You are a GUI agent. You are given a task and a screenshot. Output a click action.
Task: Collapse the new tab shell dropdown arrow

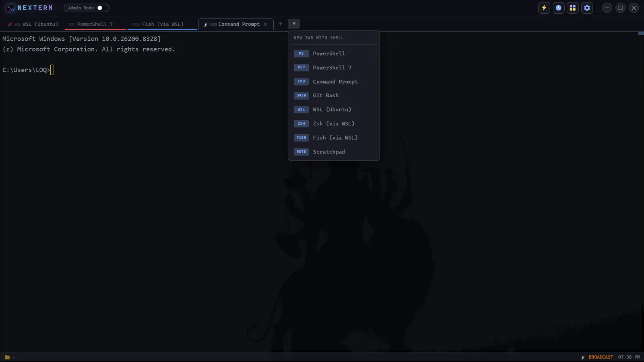(x=294, y=24)
